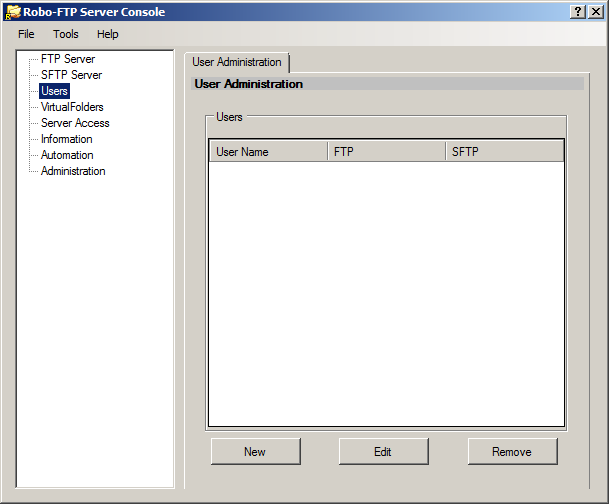
Task: Open the Administration tree node
Action: [73, 171]
